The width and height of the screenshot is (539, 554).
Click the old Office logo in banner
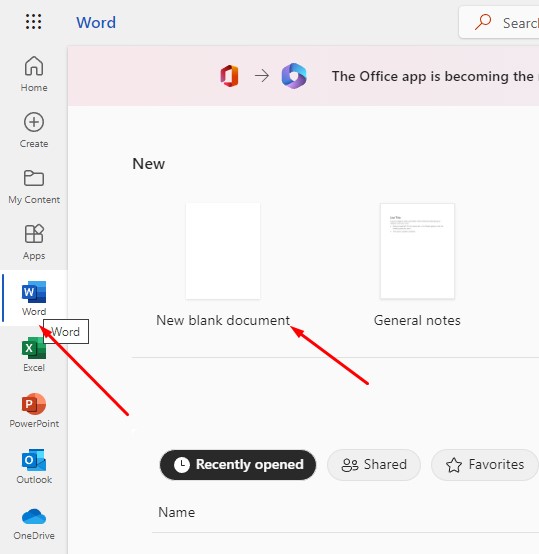pos(229,76)
